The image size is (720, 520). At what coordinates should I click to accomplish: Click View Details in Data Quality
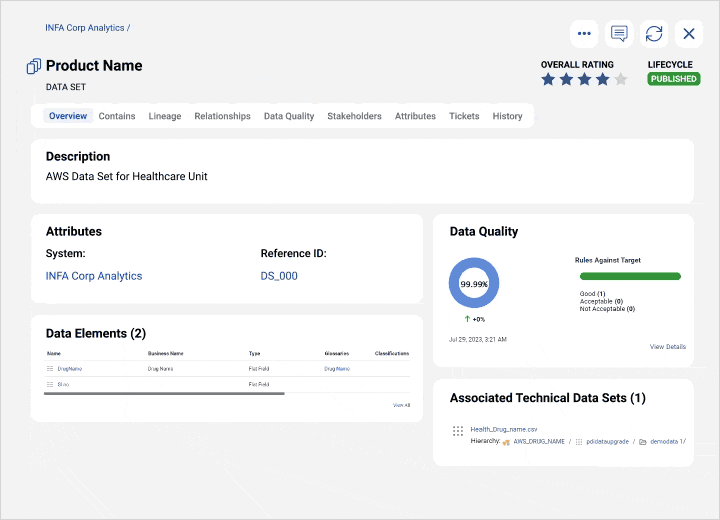click(x=667, y=347)
